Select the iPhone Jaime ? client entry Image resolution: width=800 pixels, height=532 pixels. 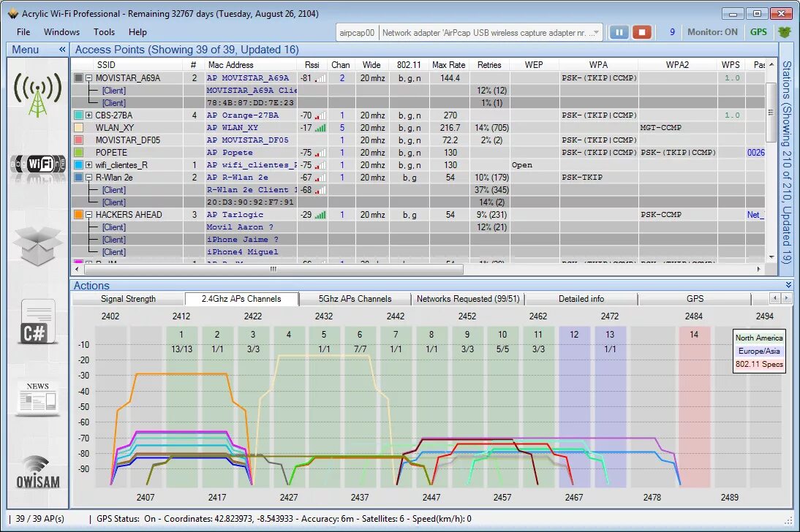[x=242, y=240]
